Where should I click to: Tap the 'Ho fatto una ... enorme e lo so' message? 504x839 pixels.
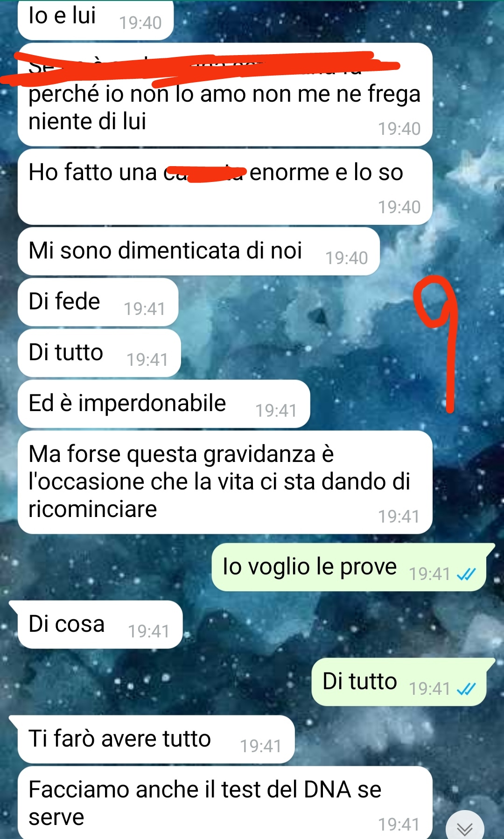pos(225,187)
